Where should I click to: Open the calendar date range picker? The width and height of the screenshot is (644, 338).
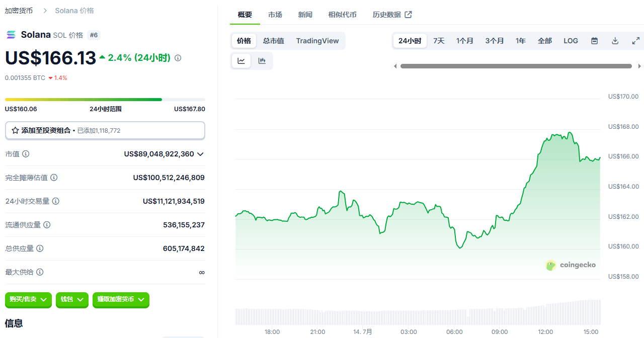tap(594, 41)
